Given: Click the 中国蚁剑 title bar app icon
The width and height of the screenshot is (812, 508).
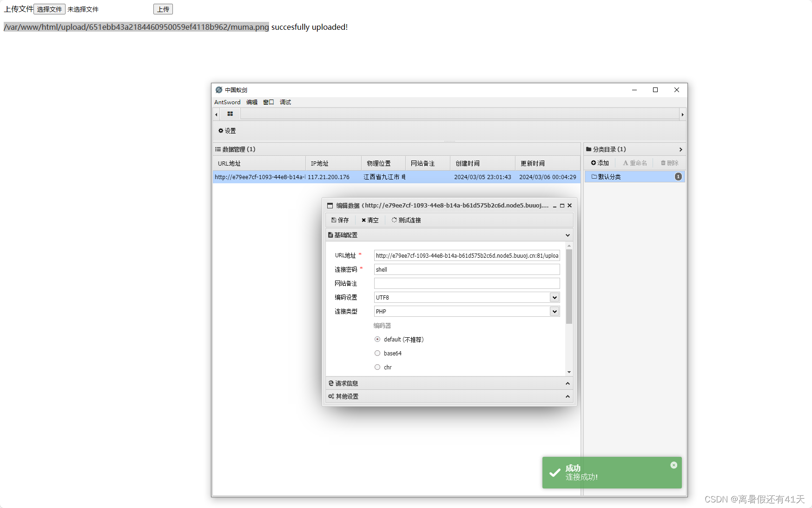Looking at the screenshot, I should [219, 90].
